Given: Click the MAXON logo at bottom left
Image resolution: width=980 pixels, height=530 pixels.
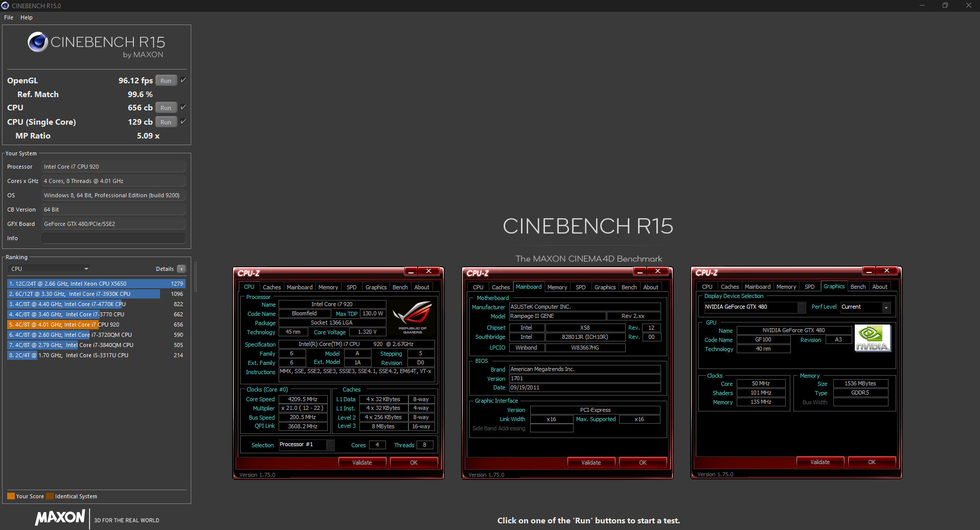Looking at the screenshot, I should pyautogui.click(x=60, y=517).
